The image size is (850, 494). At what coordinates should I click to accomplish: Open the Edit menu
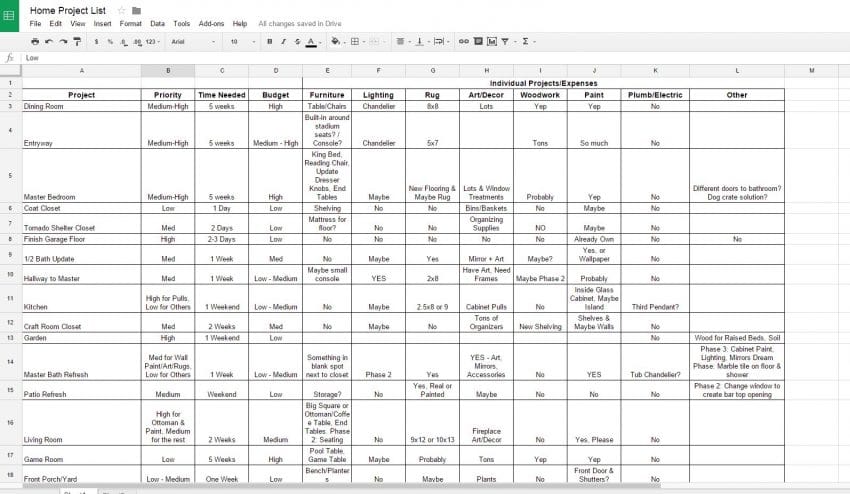click(x=55, y=24)
